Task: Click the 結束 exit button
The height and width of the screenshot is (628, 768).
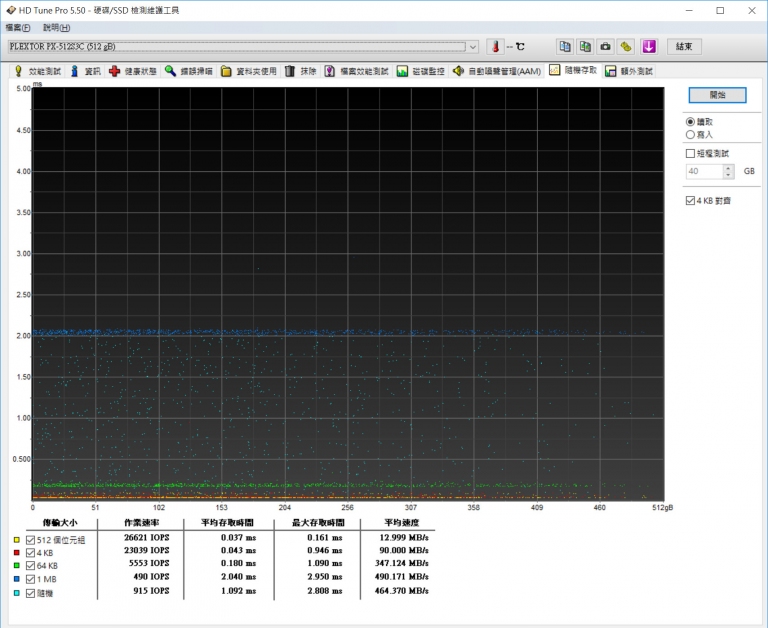Action: click(684, 47)
